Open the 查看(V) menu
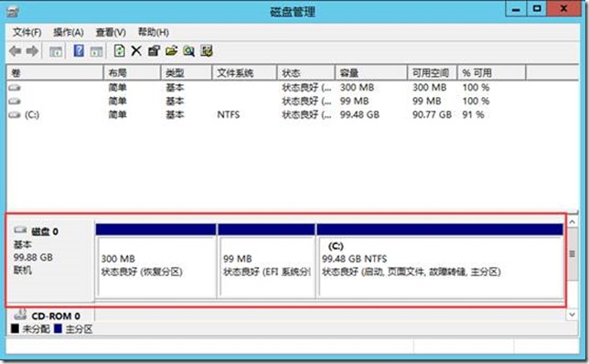Viewport: 589px width, 364px height. pos(111,32)
